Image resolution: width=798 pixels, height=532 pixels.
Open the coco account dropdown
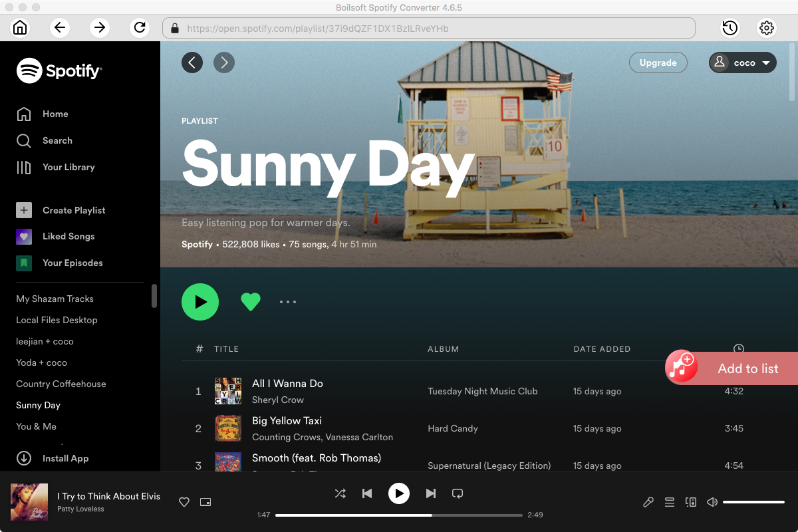click(x=743, y=63)
